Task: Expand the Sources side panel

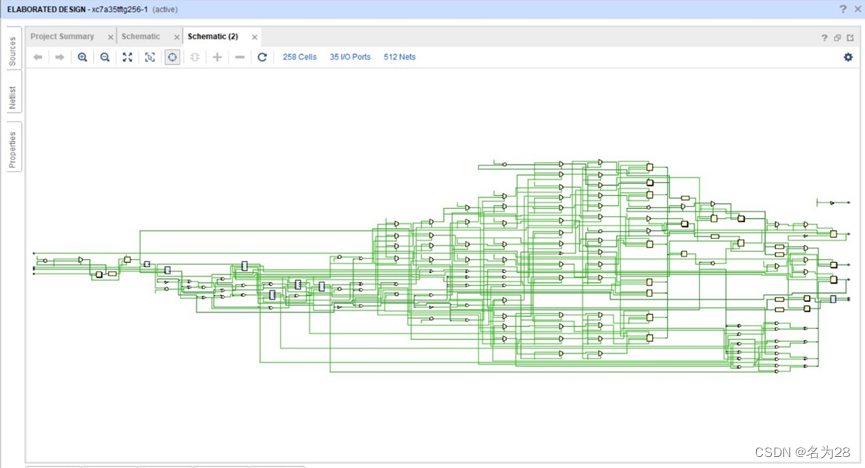Action: [x=13, y=51]
